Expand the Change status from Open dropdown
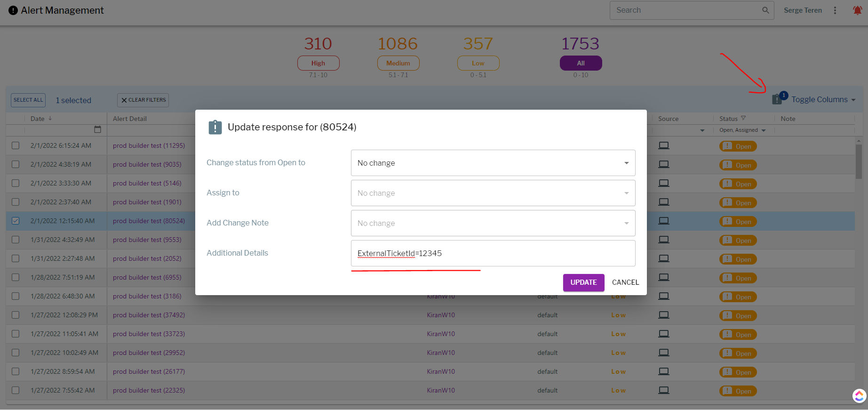Image resolution: width=868 pixels, height=410 pixels. click(x=493, y=163)
